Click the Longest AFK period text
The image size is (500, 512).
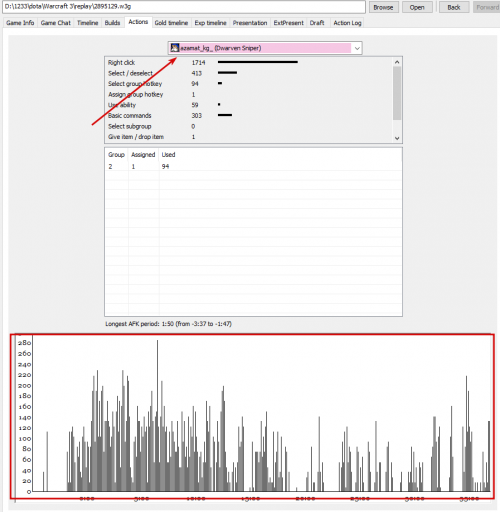(168, 324)
